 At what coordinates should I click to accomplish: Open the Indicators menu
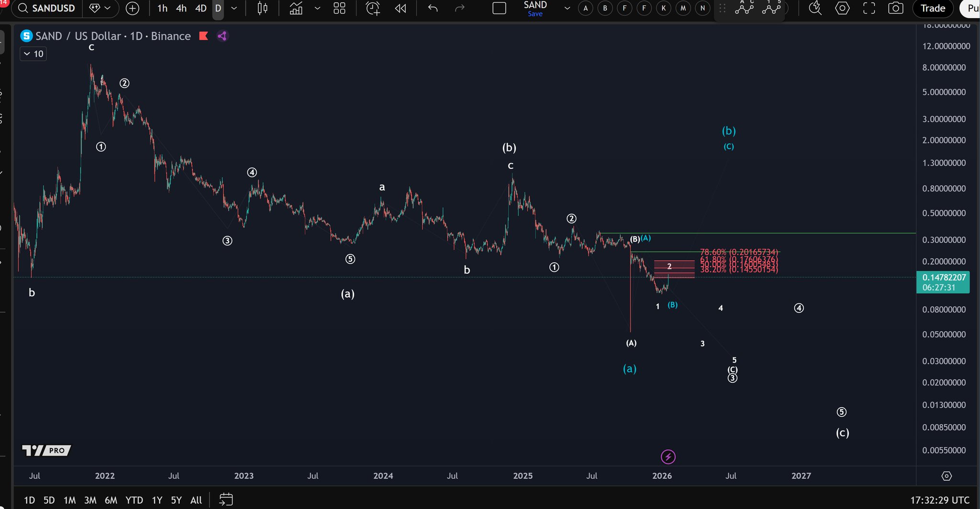(296, 8)
